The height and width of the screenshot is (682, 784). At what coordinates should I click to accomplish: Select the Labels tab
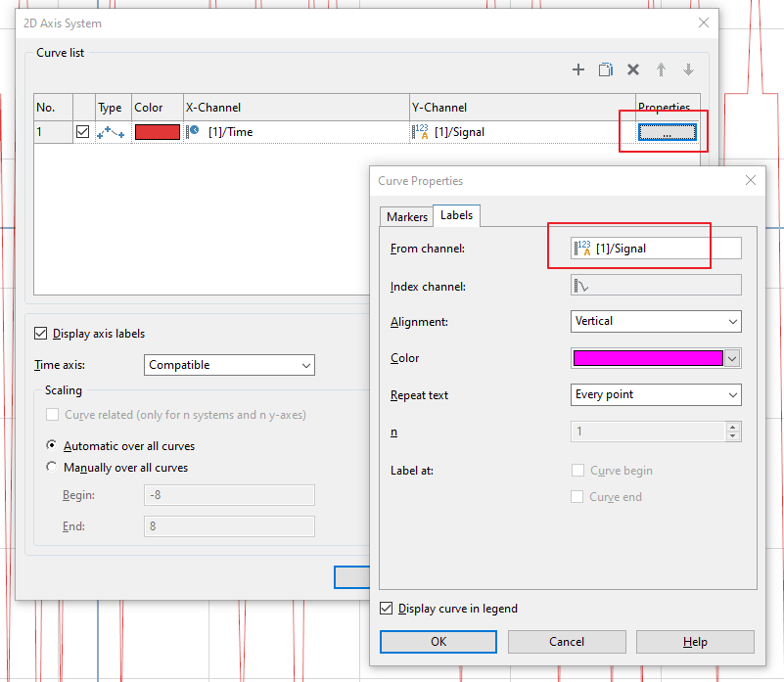(456, 216)
